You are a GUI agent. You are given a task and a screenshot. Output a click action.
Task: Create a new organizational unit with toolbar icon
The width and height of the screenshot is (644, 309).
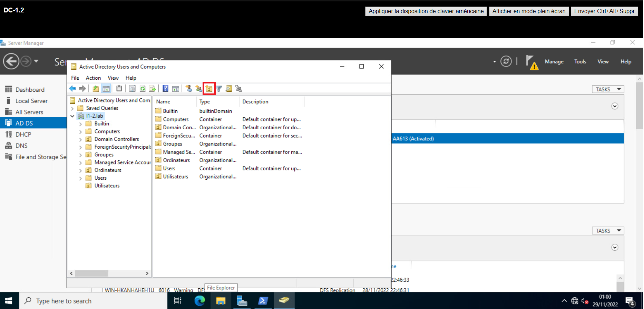[209, 89]
